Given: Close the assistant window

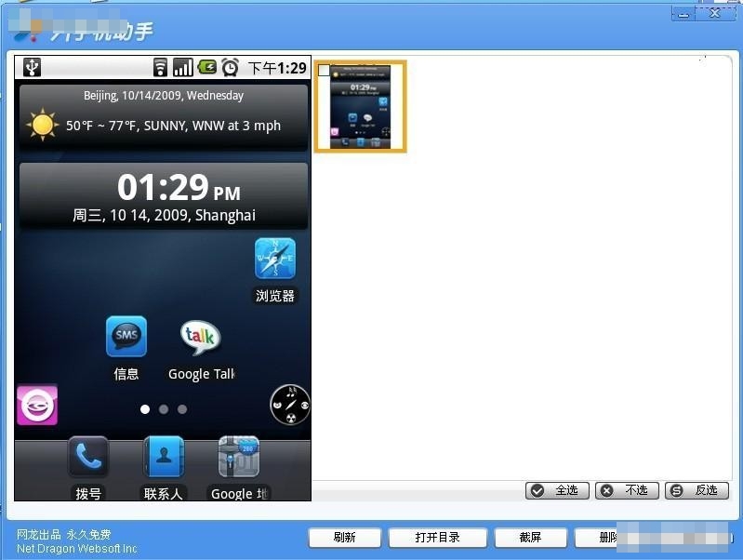Looking at the screenshot, I should coord(715,14).
